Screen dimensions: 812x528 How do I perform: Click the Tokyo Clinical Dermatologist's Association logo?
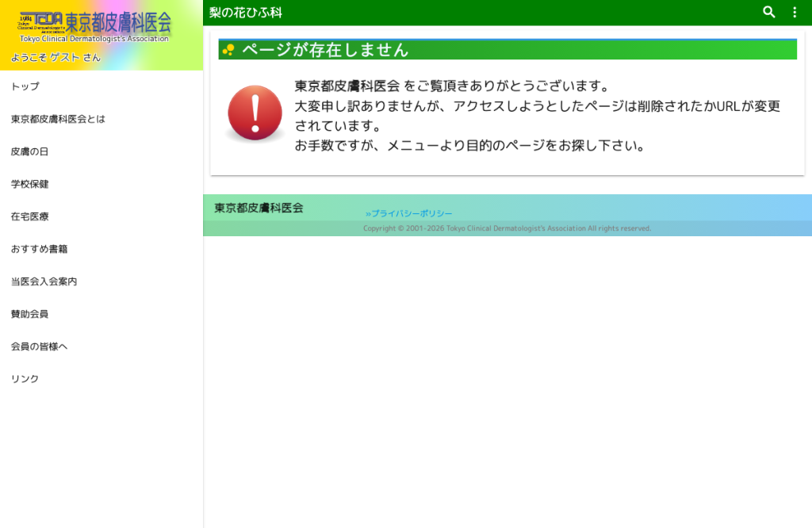(x=94, y=28)
